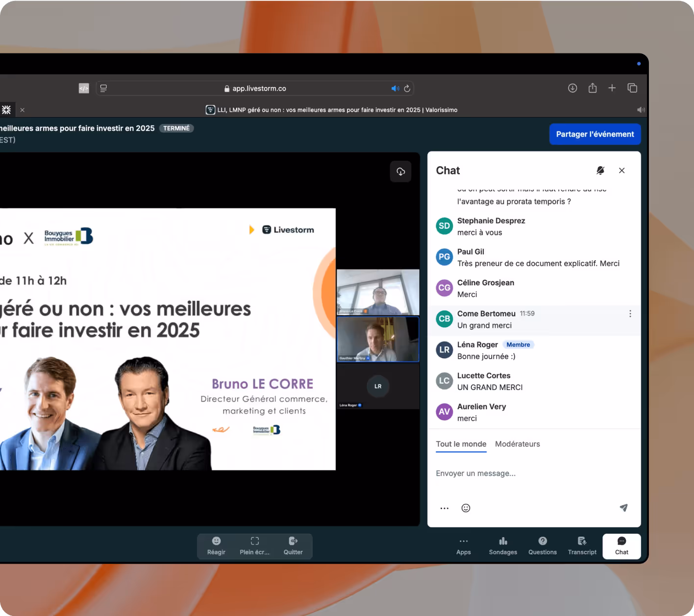694x616 pixels.
Task: Open the Sondages panel
Action: [x=503, y=546]
